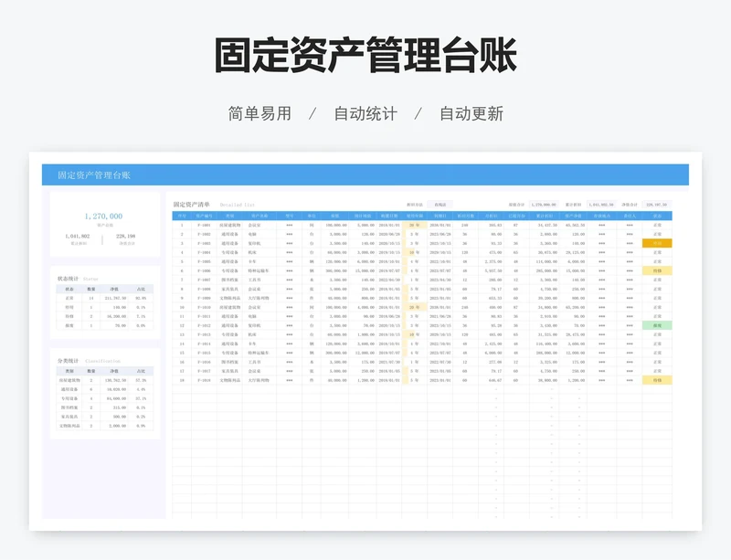Select the 机床 asset name in row 4
Image resolution: width=731 pixels, height=560 pixels.
[x=252, y=253]
